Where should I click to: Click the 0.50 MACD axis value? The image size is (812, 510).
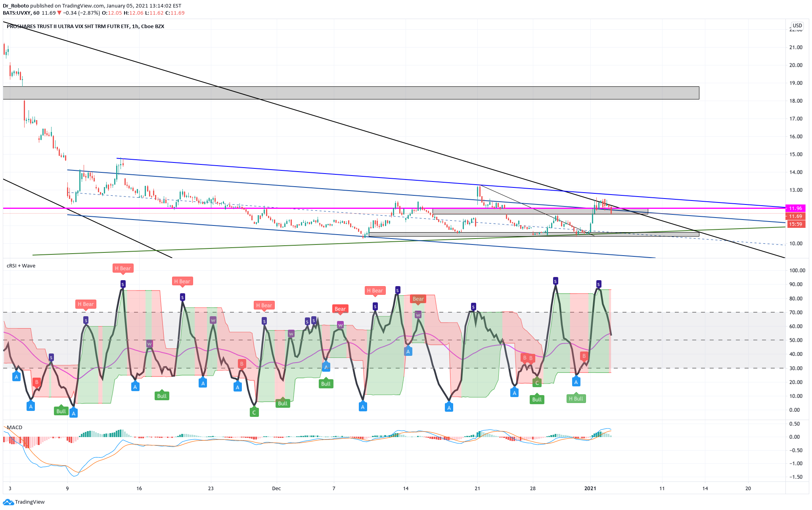point(795,424)
